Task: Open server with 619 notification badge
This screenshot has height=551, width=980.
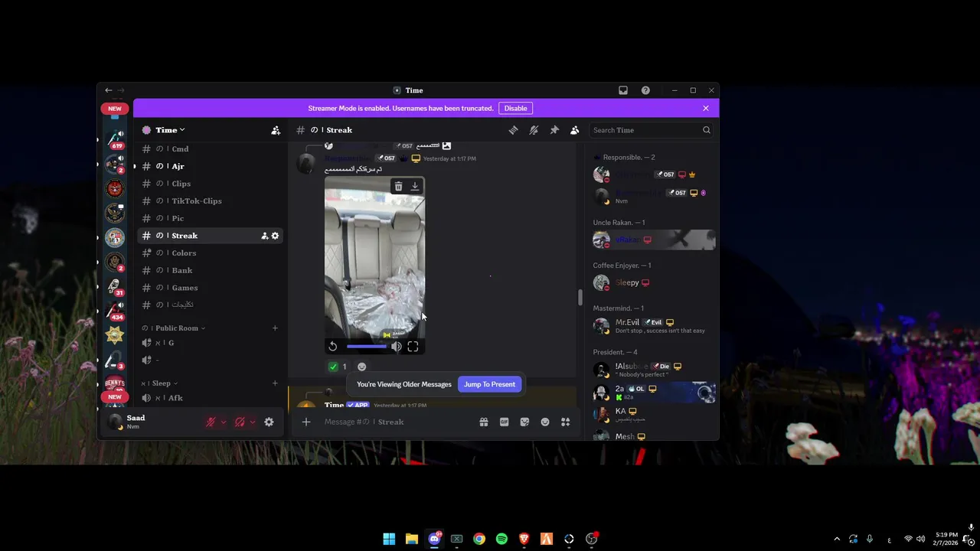Action: click(115, 138)
